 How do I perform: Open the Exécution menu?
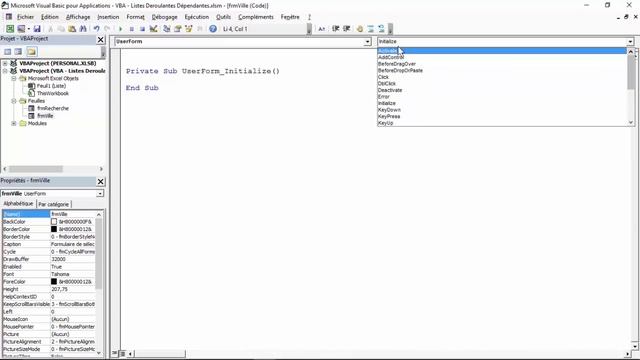[197, 17]
